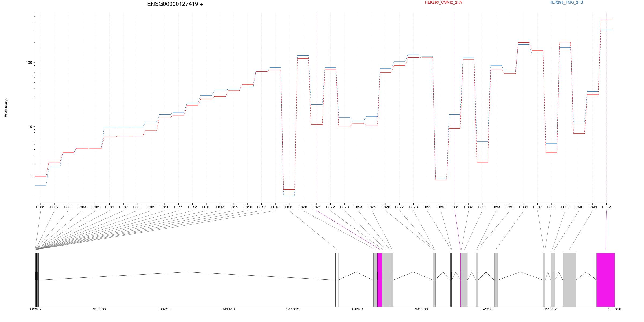Click exon label E012

[x=192, y=207]
